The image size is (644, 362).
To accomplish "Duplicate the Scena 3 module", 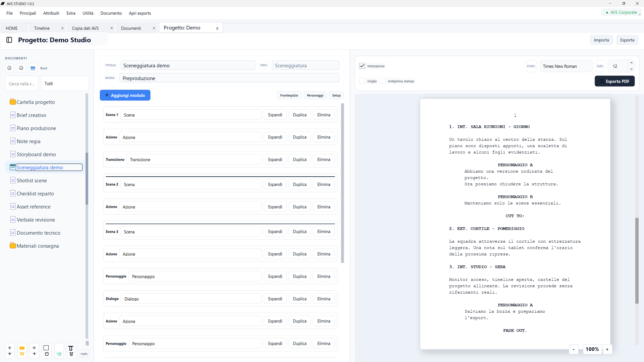I will point(300,232).
